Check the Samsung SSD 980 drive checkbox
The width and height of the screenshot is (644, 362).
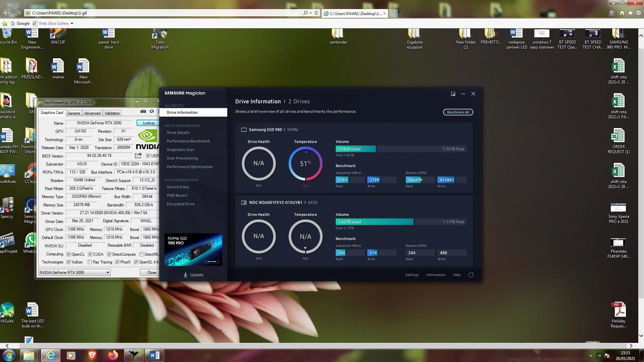click(x=244, y=130)
